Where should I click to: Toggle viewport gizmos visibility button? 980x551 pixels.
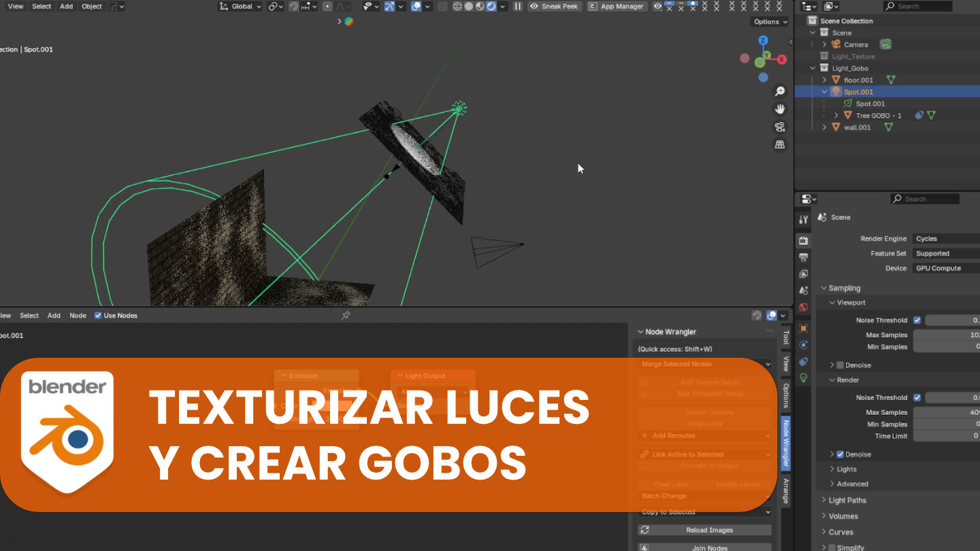point(389,6)
